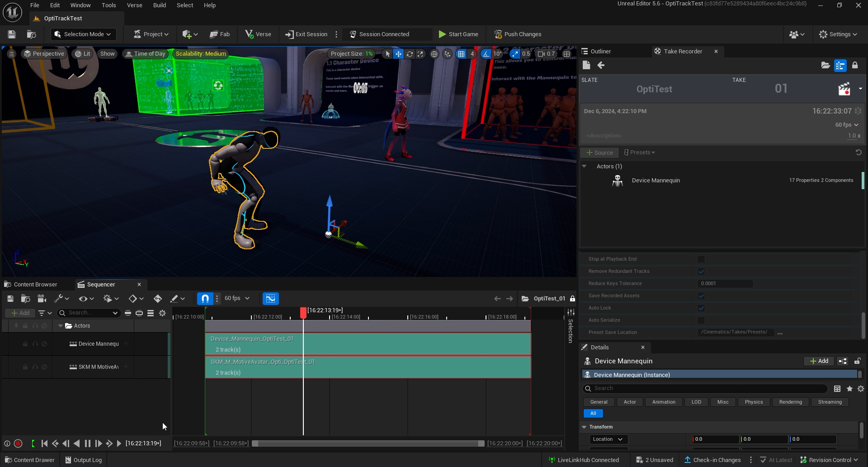868x467 pixels.
Task: Click the red Record button in Sequencer
Action: tap(18, 443)
